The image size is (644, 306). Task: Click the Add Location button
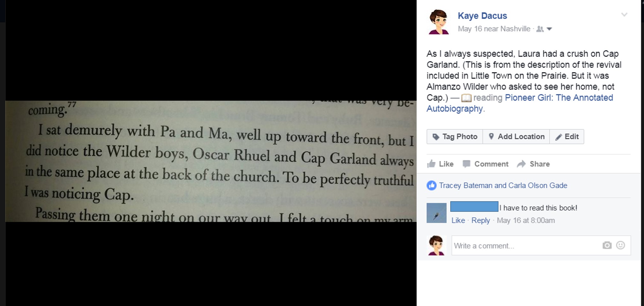point(516,137)
